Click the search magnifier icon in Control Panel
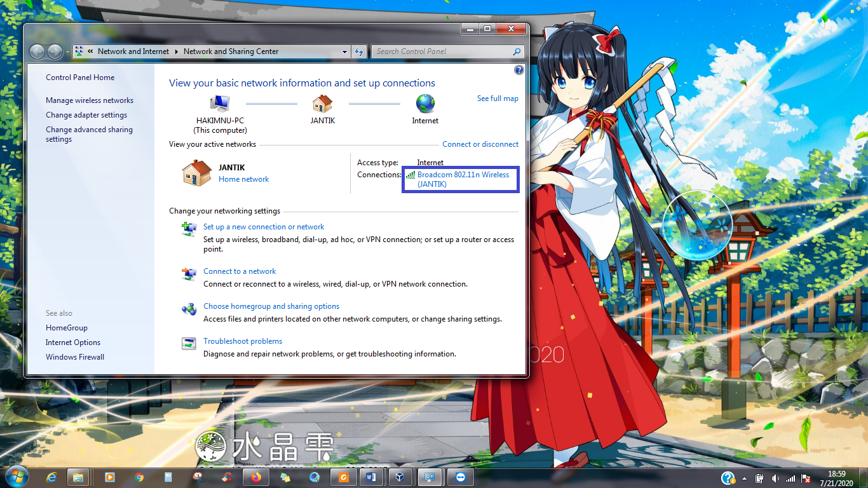The image size is (868, 488). pos(517,51)
